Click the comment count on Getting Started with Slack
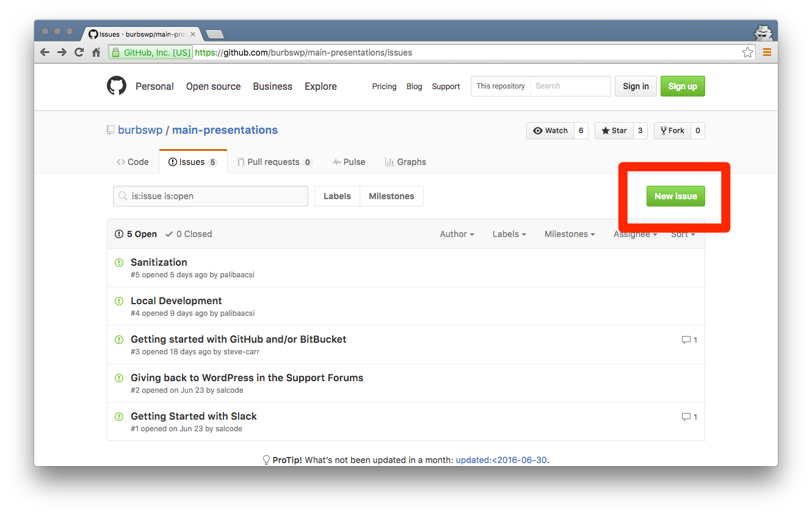 [x=689, y=417]
